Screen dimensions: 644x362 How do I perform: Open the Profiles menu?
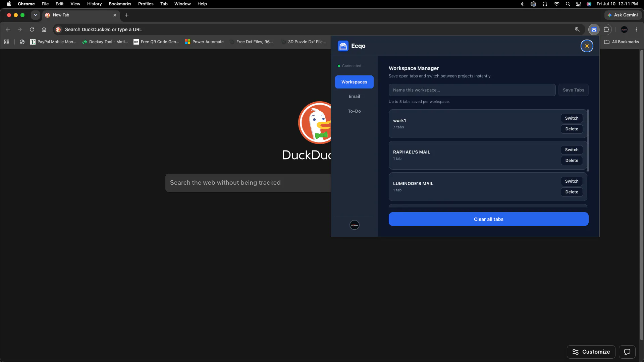coord(146,4)
